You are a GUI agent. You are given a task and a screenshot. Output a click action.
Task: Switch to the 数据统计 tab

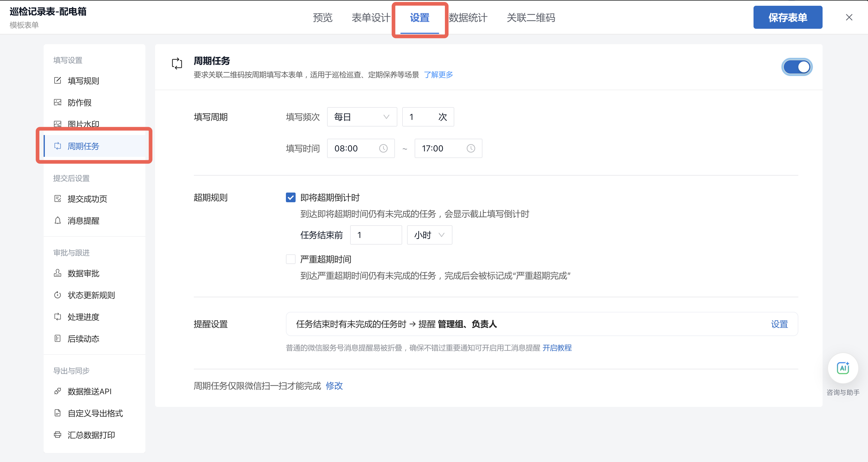tap(468, 18)
